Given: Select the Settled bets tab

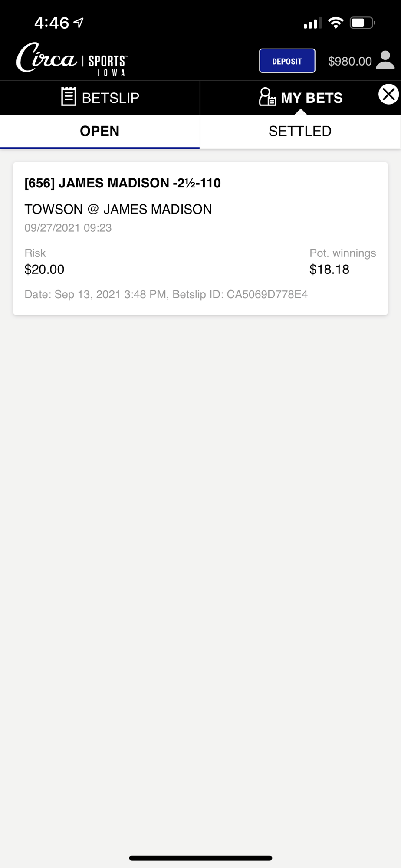Looking at the screenshot, I should click(x=300, y=132).
